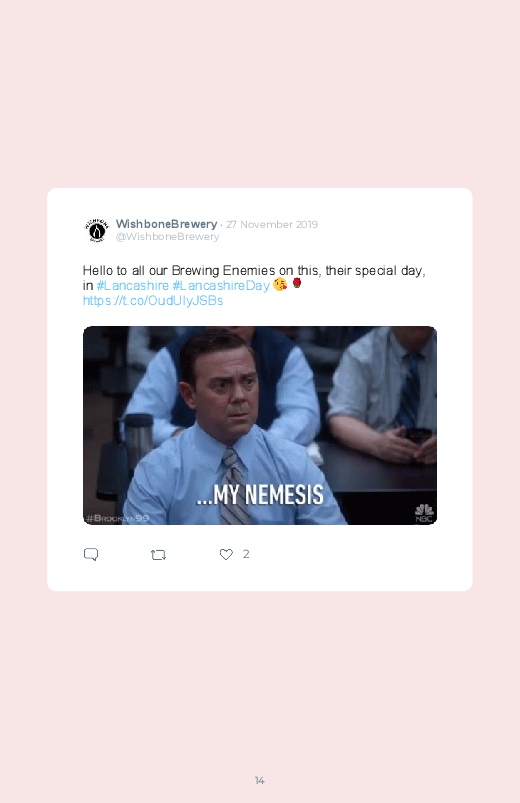Image resolution: width=520 pixels, height=803 pixels.
Task: Click the like count showing 2
Action: pos(246,554)
